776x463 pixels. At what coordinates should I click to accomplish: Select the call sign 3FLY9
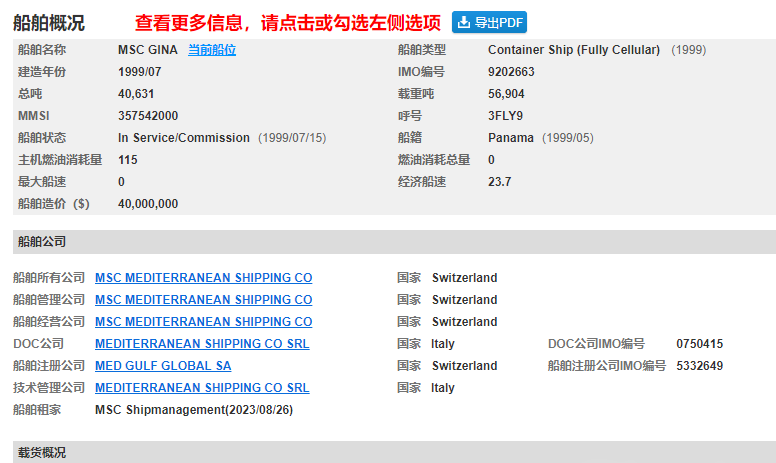tap(505, 116)
